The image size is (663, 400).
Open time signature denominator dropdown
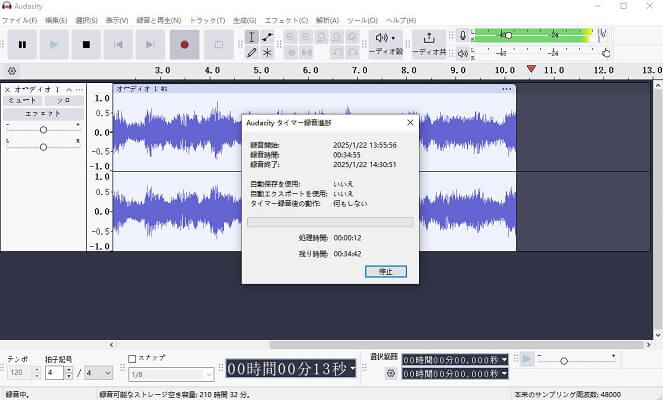click(99, 373)
